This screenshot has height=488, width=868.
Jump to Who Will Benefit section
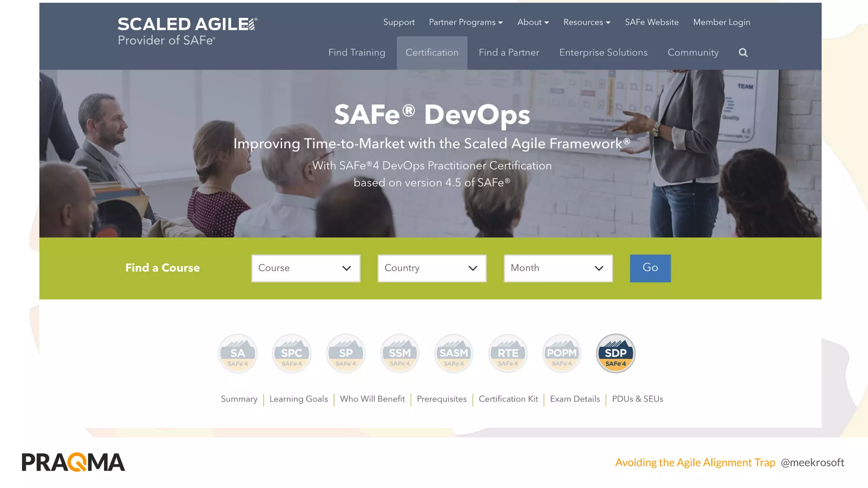(x=372, y=399)
